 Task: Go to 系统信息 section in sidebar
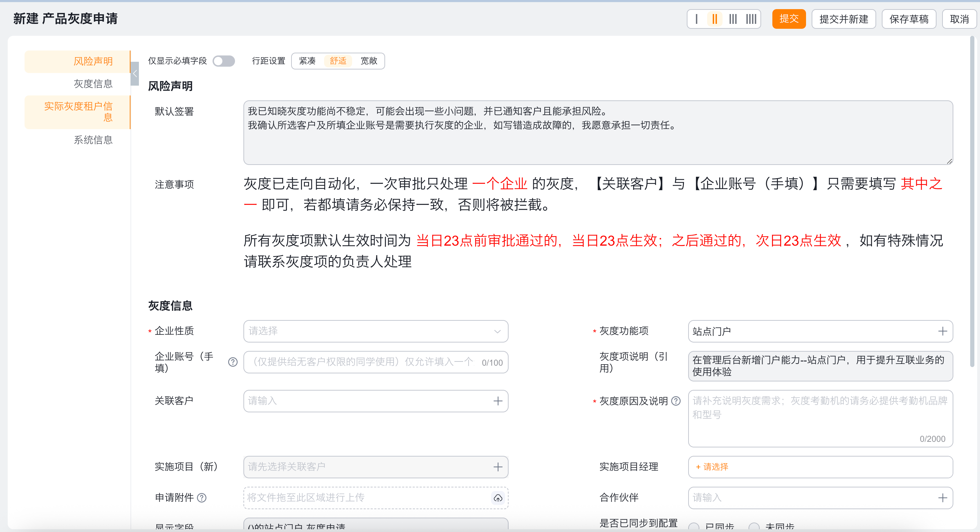pos(93,140)
